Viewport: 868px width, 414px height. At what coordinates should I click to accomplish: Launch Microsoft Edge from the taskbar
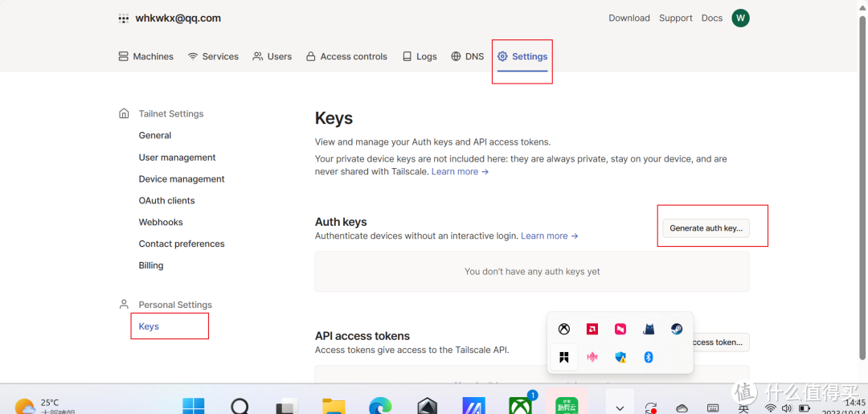click(x=379, y=406)
